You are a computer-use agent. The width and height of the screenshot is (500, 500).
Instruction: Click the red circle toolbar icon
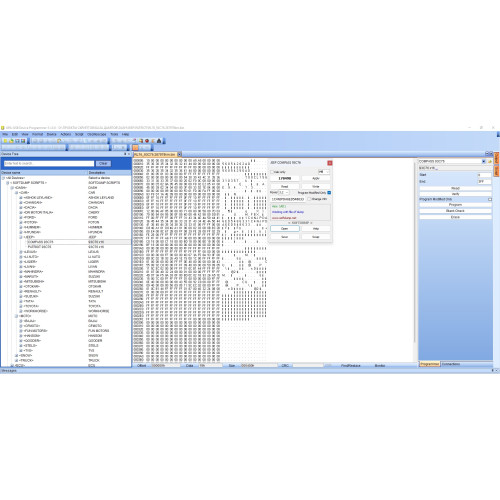click(x=147, y=141)
